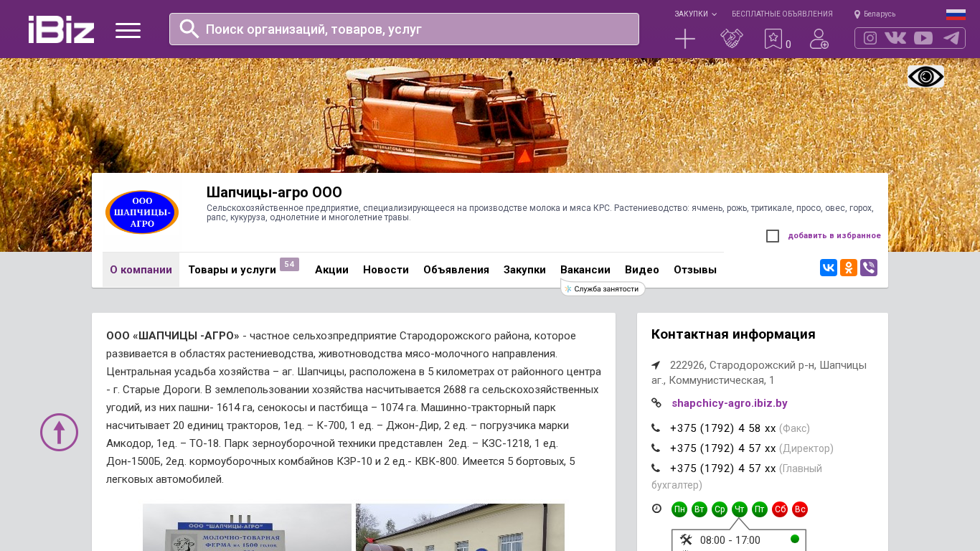Switch to the Акции tab
The height and width of the screenshot is (551, 980).
pyautogui.click(x=331, y=270)
